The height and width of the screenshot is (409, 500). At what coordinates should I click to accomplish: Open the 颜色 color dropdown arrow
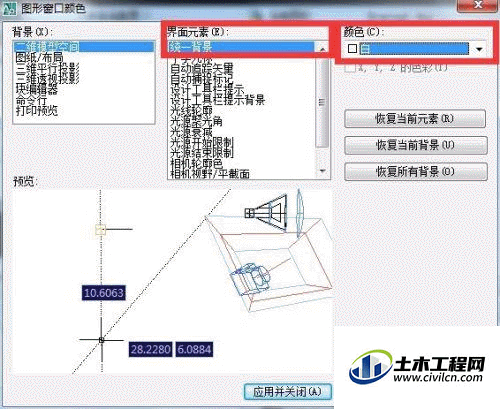(x=479, y=49)
